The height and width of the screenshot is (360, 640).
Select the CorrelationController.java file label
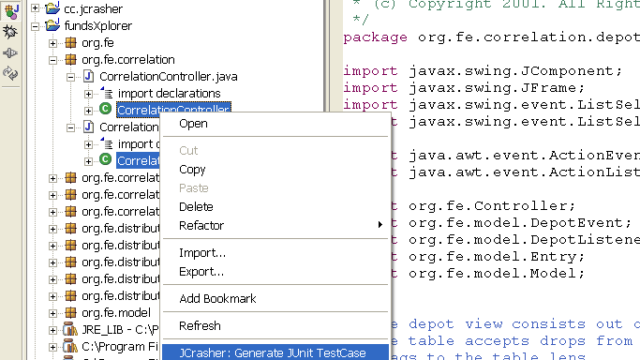(168, 77)
